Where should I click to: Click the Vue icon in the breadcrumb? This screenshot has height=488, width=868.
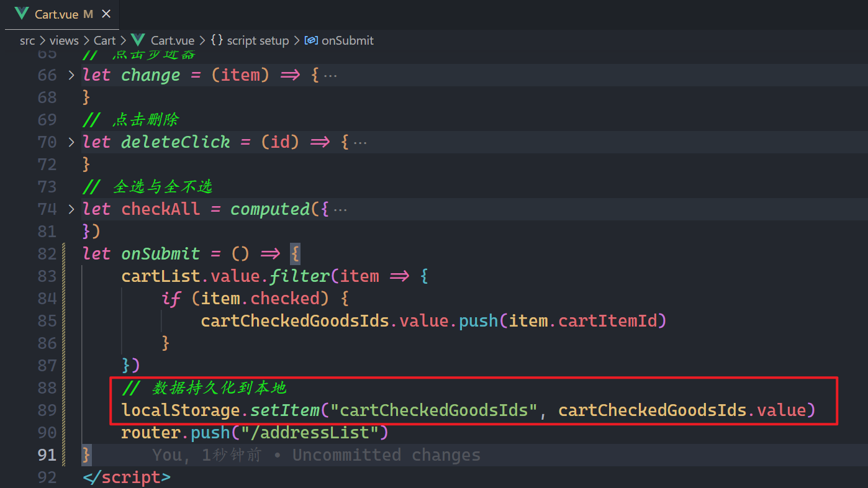(x=138, y=40)
